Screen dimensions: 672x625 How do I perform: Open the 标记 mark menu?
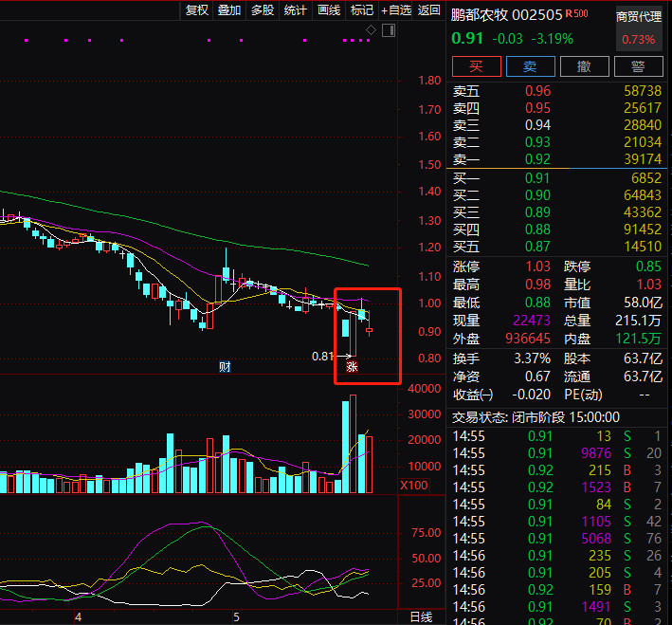point(362,10)
